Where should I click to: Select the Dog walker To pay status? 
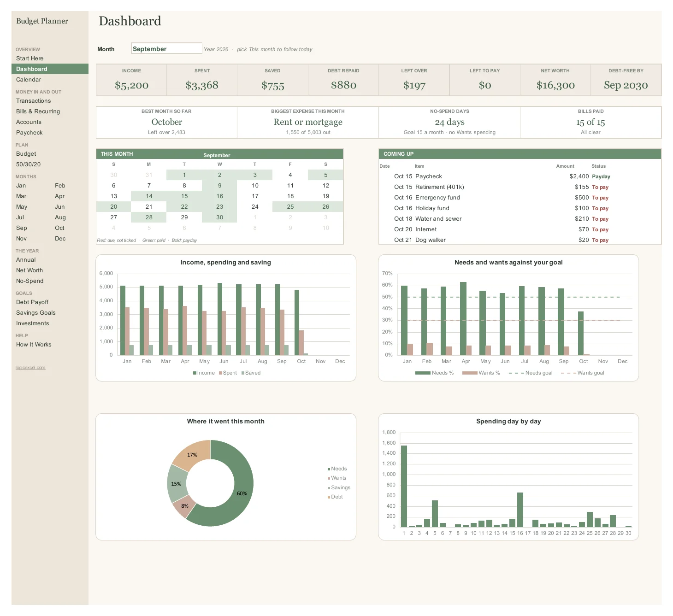tap(600, 240)
